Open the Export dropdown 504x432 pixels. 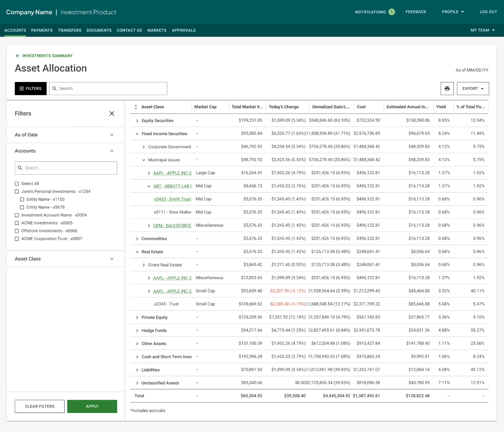pos(473,88)
